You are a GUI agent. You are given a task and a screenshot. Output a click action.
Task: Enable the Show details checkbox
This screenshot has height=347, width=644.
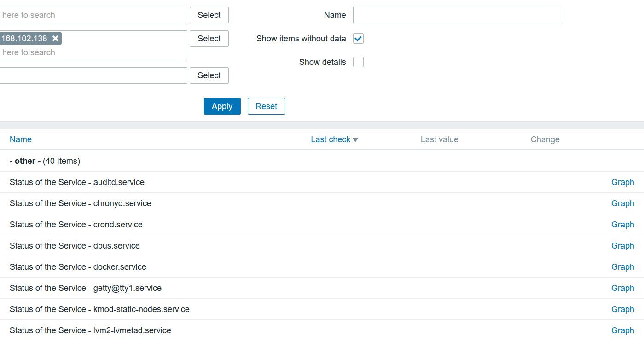(358, 62)
